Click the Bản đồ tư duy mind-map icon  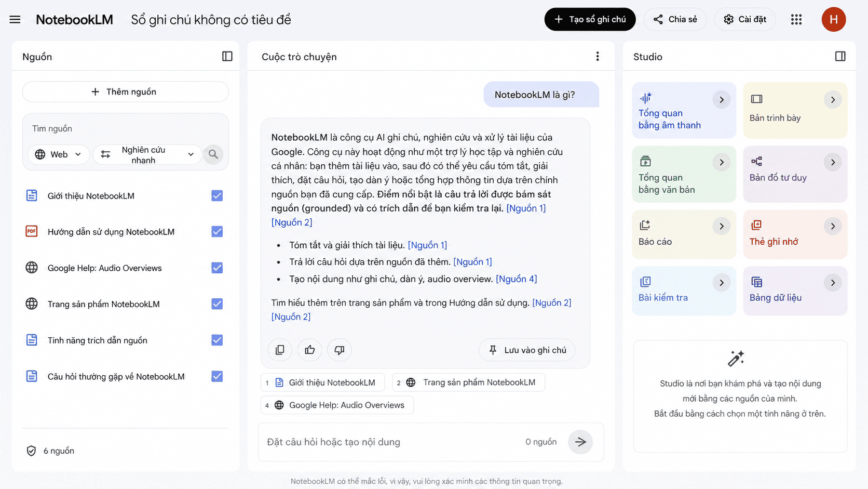pyautogui.click(x=756, y=162)
